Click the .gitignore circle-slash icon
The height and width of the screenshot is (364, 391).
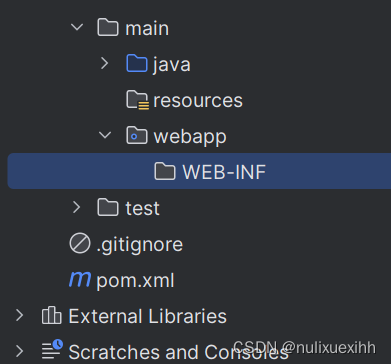(x=80, y=243)
